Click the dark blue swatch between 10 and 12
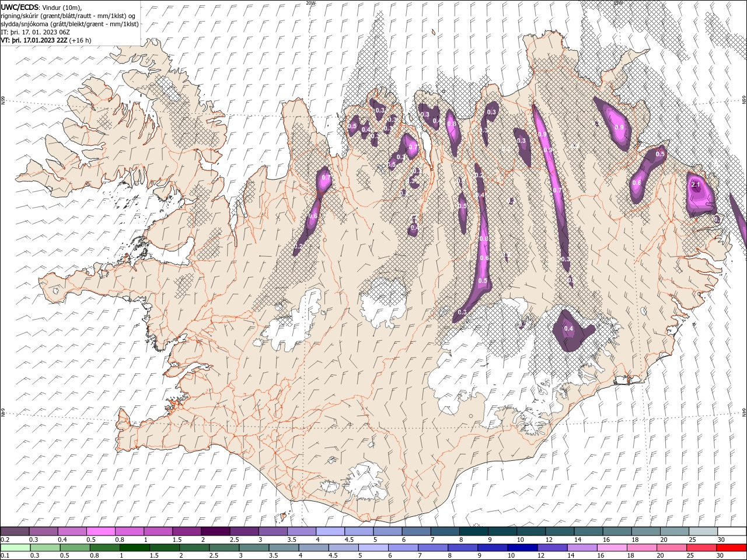This screenshot has width=747, height=560. (x=522, y=548)
